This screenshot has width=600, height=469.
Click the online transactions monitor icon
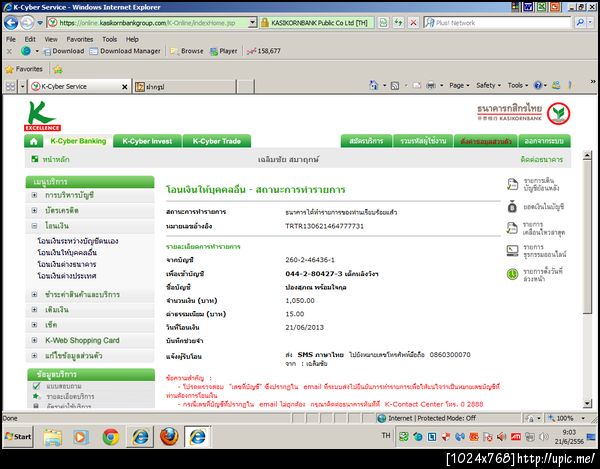pyautogui.click(x=512, y=251)
